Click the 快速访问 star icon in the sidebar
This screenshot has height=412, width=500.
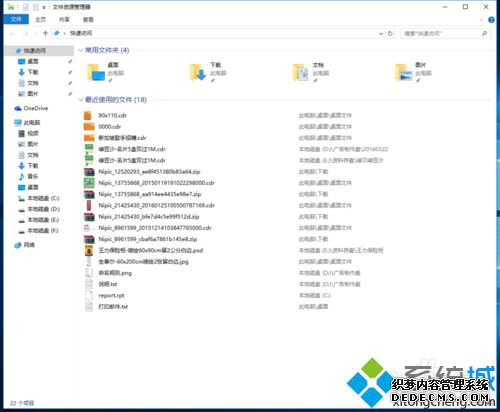(x=18, y=51)
